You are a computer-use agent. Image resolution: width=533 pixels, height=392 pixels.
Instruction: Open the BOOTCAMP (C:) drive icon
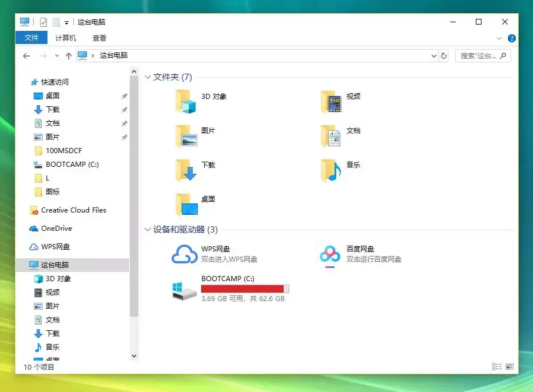click(185, 289)
